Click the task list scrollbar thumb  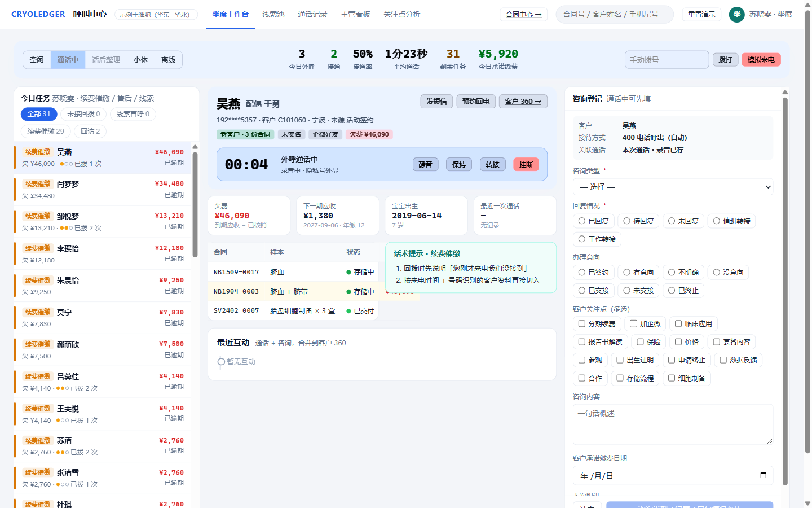pos(195,204)
